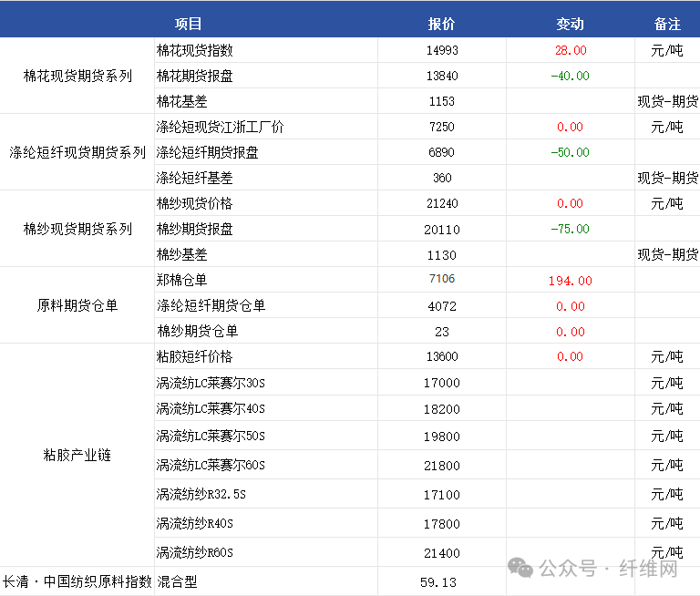700x596 pixels.
Task: Click the 涤纶短纤基差 row label
Action: (195, 178)
